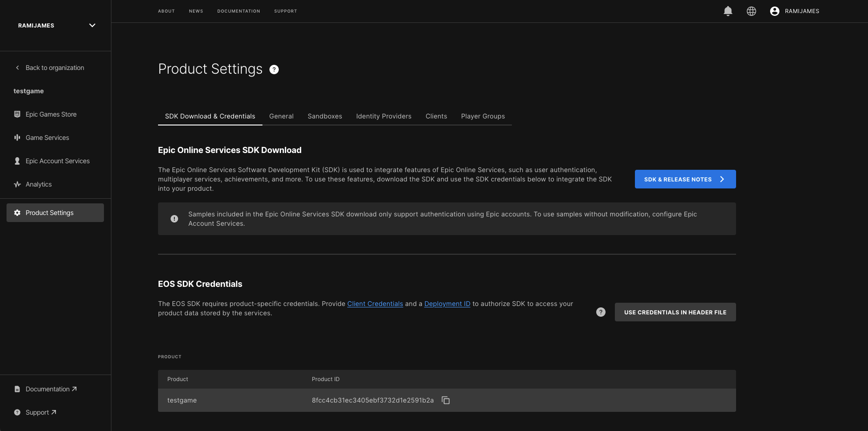Click the Analytics pulse icon
Viewport: 868px width, 431px height.
[17, 184]
